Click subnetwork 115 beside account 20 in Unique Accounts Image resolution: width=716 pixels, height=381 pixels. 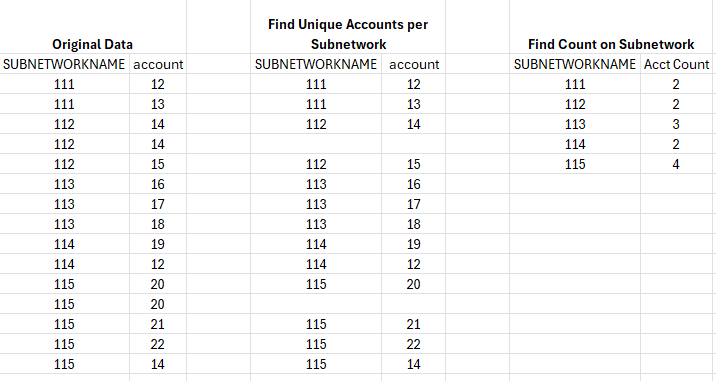coord(316,285)
